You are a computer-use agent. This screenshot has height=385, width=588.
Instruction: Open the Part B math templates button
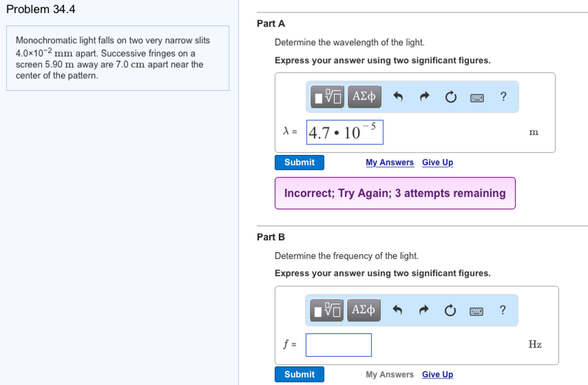click(326, 310)
